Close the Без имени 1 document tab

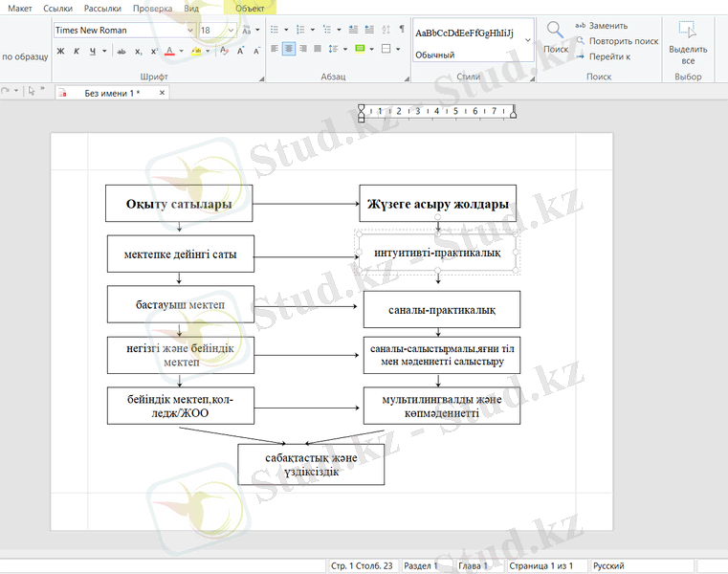click(x=162, y=93)
